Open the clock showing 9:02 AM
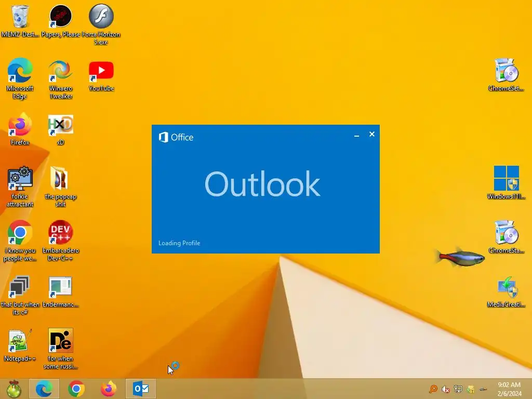This screenshot has width=532, height=399. [x=509, y=389]
